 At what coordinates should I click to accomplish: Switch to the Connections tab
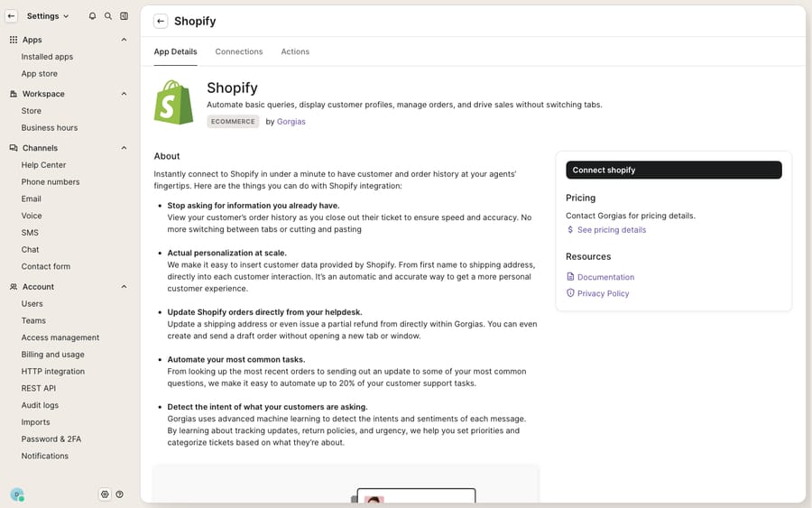pyautogui.click(x=239, y=51)
